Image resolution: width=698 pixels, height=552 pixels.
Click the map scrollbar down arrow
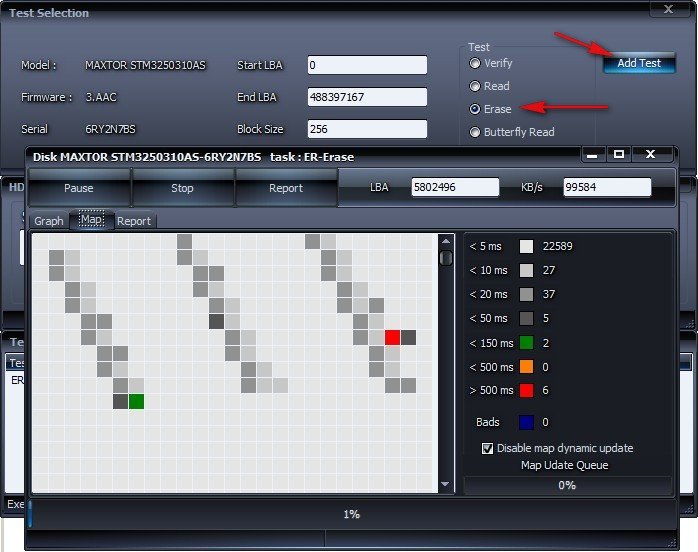coord(446,485)
